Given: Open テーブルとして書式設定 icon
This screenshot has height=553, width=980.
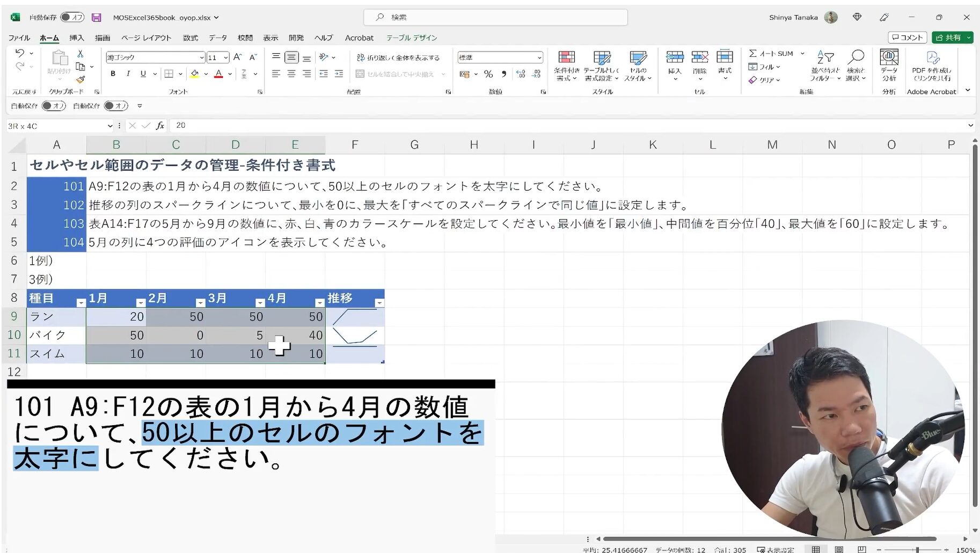Looking at the screenshot, I should click(602, 67).
